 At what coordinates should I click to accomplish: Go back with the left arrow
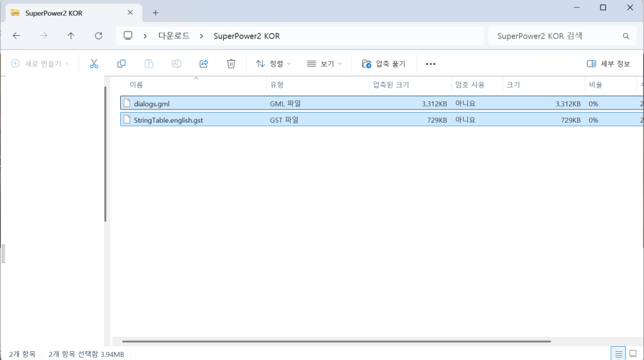(x=16, y=36)
